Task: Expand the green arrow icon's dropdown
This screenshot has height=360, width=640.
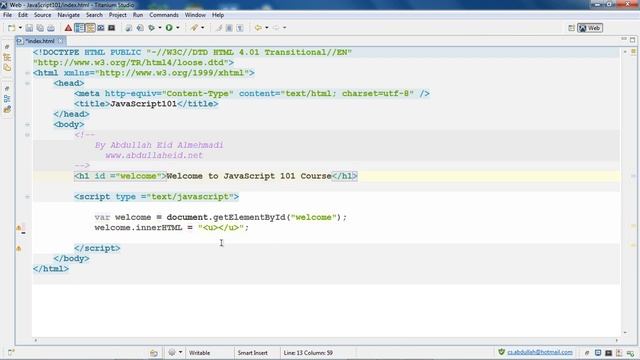Action: [160, 28]
